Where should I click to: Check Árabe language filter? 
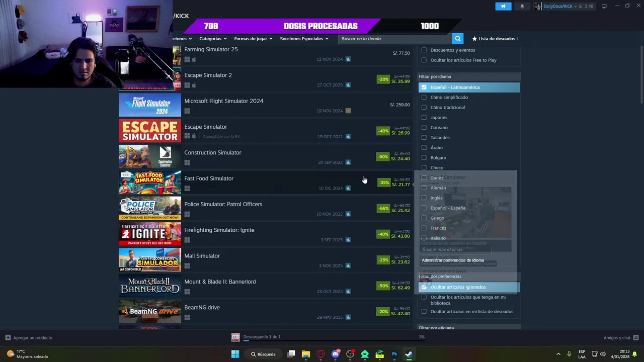424,148
